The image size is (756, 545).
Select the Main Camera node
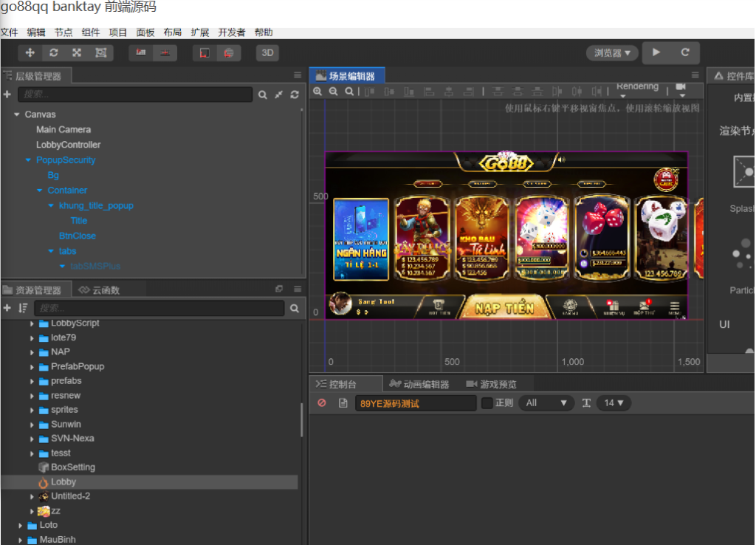pos(63,129)
